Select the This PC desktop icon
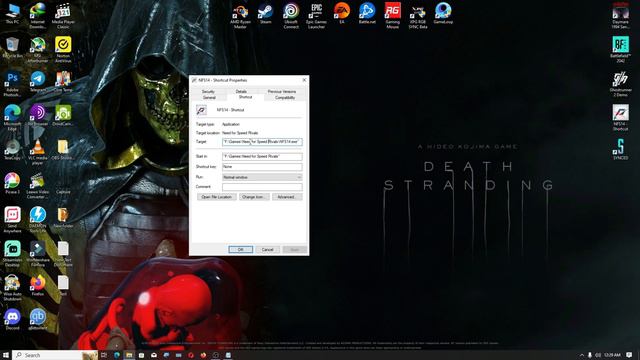The height and width of the screenshot is (360, 640). click(x=12, y=14)
